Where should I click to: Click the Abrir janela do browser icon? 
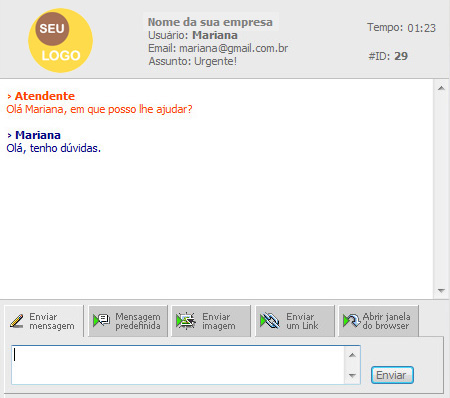(x=352, y=321)
